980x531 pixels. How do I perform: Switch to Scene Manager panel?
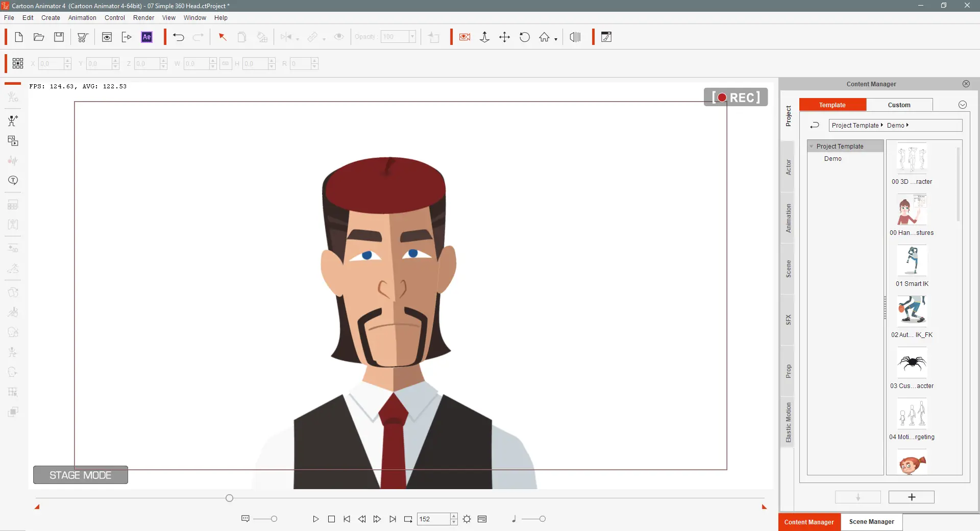(x=871, y=522)
